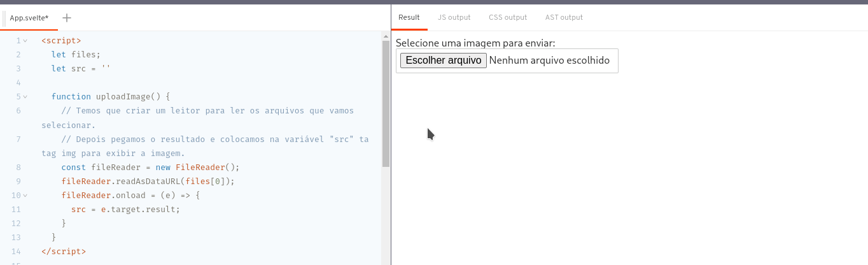Collapse the script block fold arrow on line 1
Screen dimensions: 868x265
pos(25,41)
